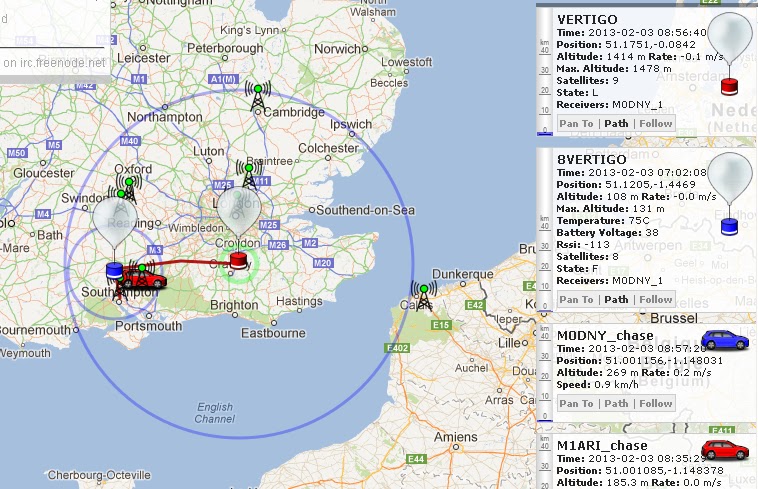Click VERTIGO receivers value M0DNY_1

coord(638,105)
